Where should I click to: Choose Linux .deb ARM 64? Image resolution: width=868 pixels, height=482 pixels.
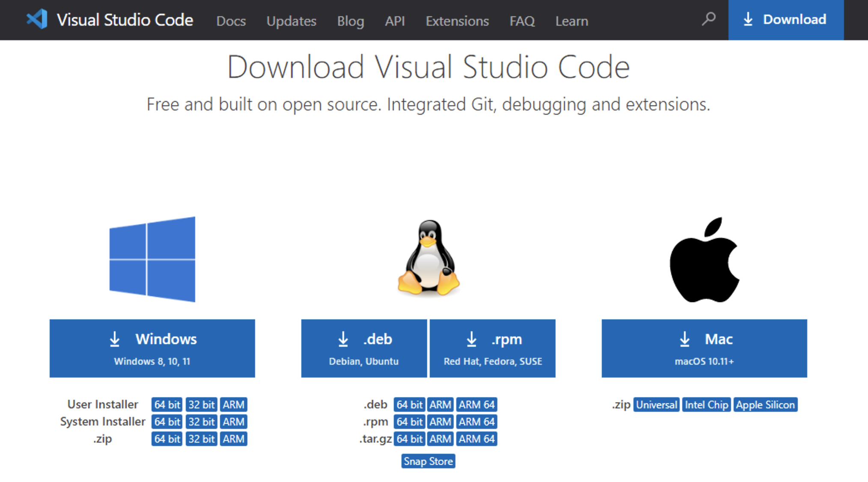477,405
